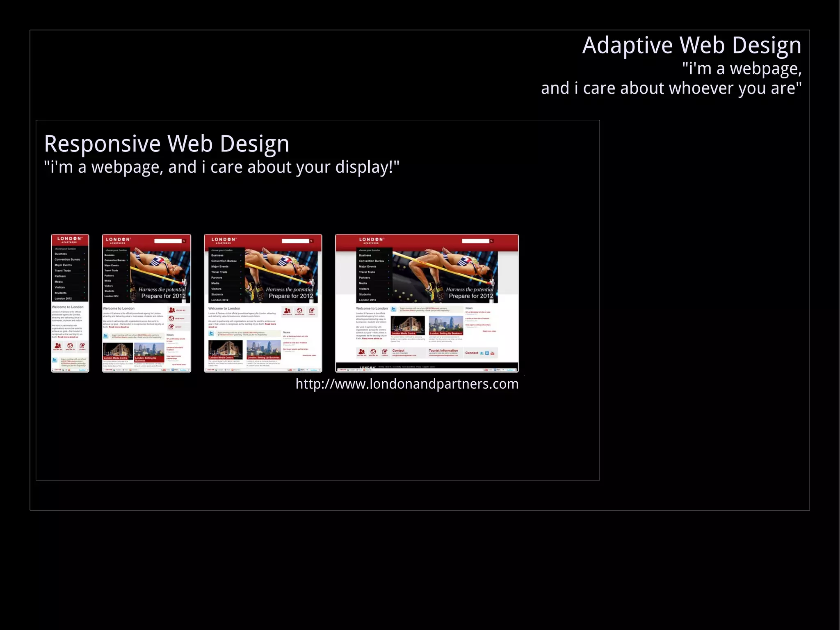Click "Prepare for 2012" banner text in widest screenshot
This screenshot has height=630, width=840.
(x=471, y=296)
